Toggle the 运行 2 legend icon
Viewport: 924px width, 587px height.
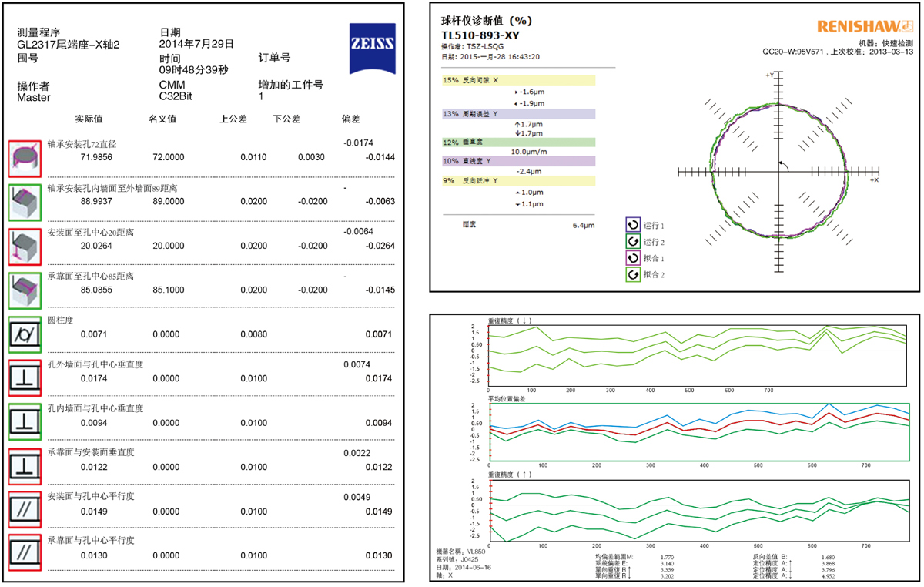[x=633, y=242]
